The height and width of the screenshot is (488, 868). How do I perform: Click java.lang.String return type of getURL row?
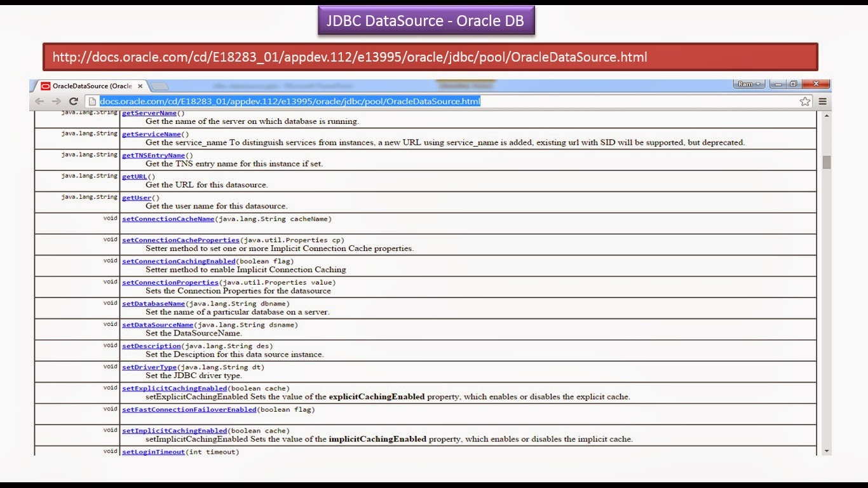(x=89, y=176)
